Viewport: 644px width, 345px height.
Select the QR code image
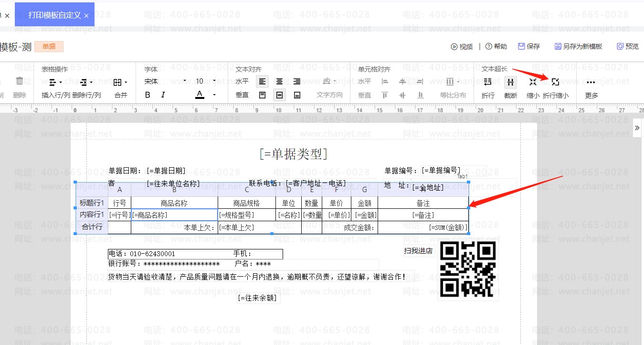468,269
